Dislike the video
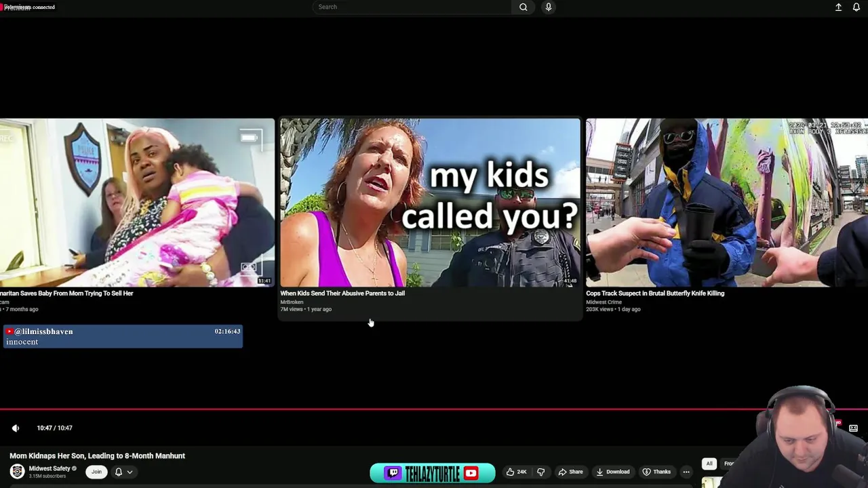The width and height of the screenshot is (868, 488). [541, 472]
